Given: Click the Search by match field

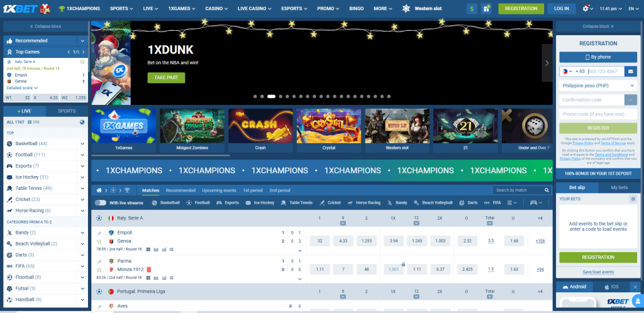Looking at the screenshot, I should point(517,190).
